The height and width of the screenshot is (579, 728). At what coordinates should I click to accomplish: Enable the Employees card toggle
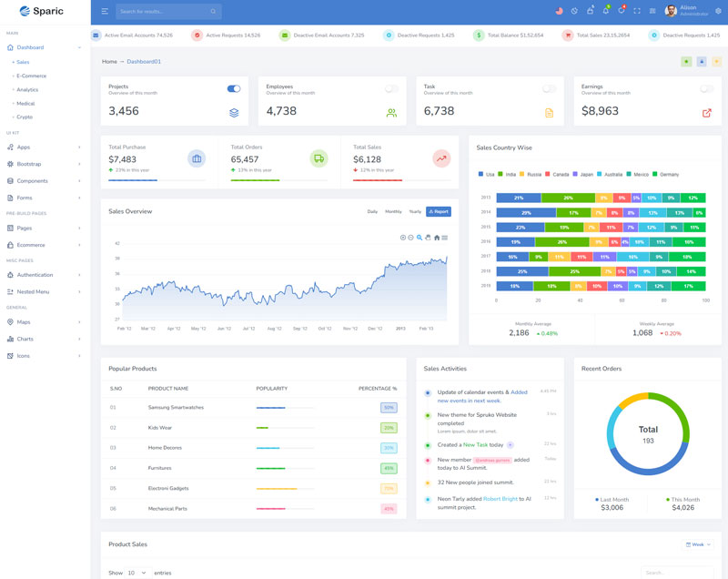tap(391, 89)
